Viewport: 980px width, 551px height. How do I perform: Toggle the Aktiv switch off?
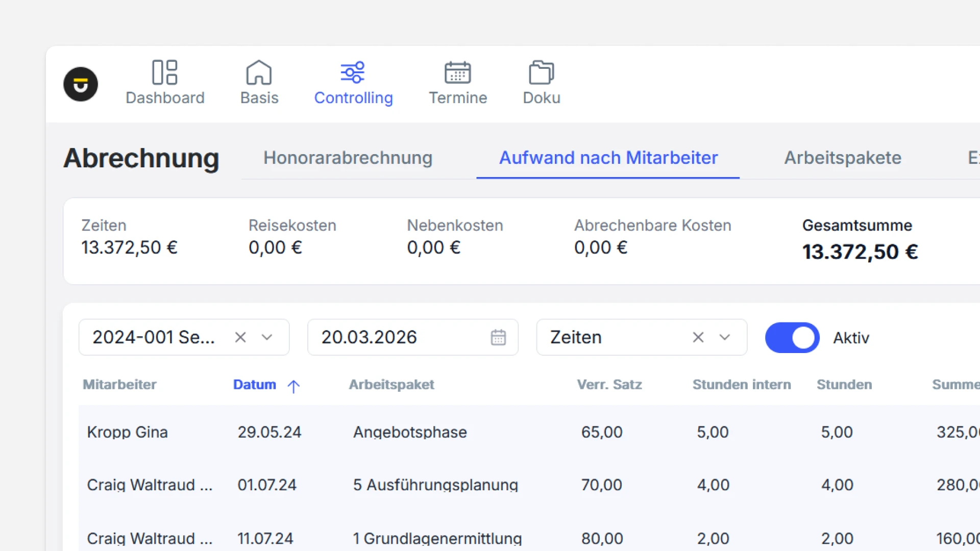(x=792, y=337)
